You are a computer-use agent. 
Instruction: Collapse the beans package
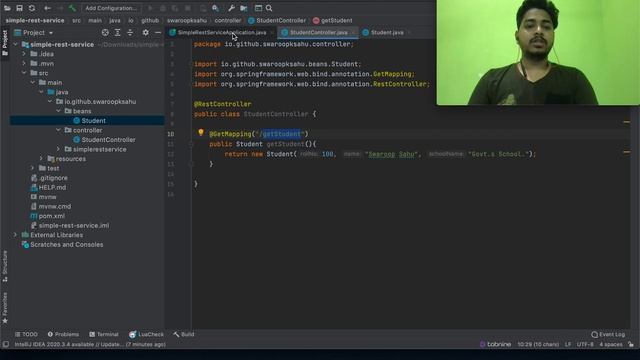58,111
